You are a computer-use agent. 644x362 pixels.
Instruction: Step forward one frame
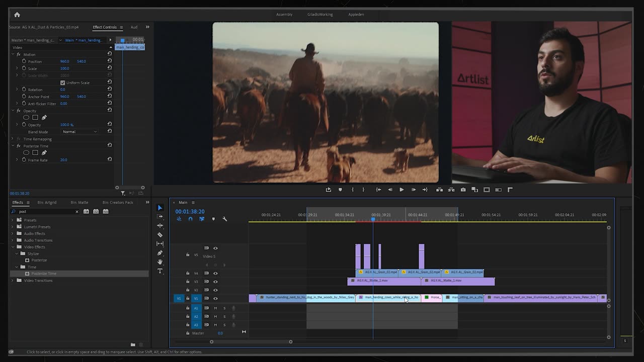pos(414,190)
